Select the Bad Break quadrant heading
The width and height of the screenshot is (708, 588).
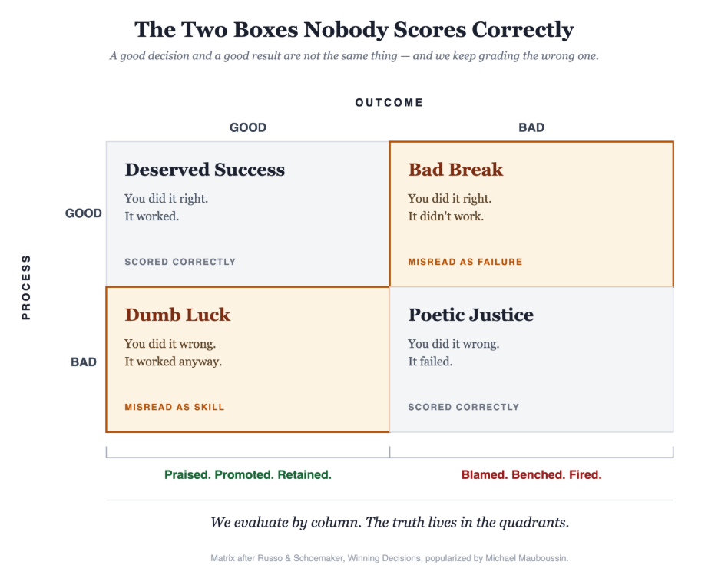[x=455, y=170]
